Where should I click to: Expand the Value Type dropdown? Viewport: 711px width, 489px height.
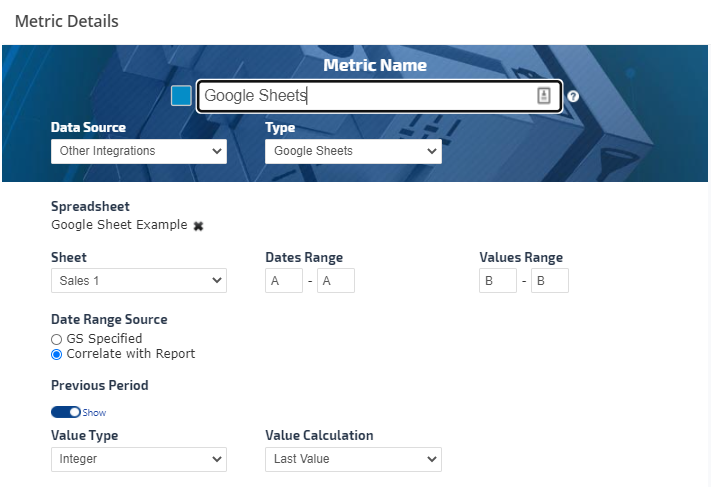click(x=139, y=459)
